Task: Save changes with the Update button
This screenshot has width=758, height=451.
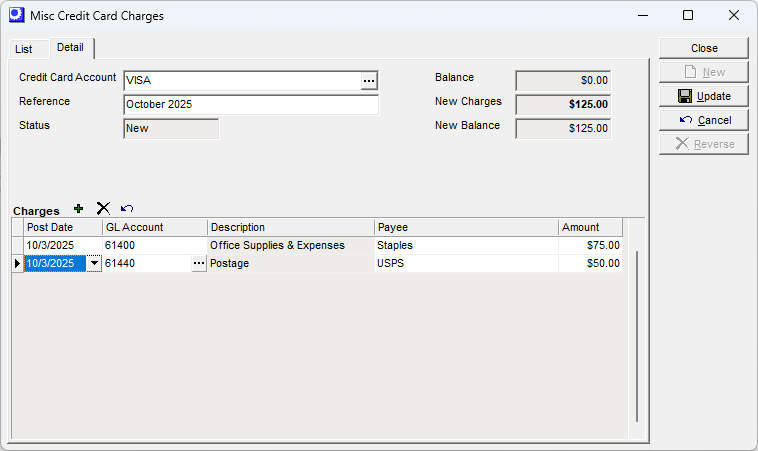Action: pyautogui.click(x=704, y=96)
